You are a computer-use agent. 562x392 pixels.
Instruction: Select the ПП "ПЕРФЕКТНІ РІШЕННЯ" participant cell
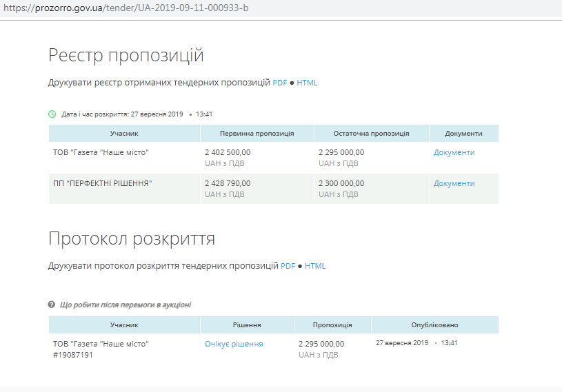click(x=102, y=183)
